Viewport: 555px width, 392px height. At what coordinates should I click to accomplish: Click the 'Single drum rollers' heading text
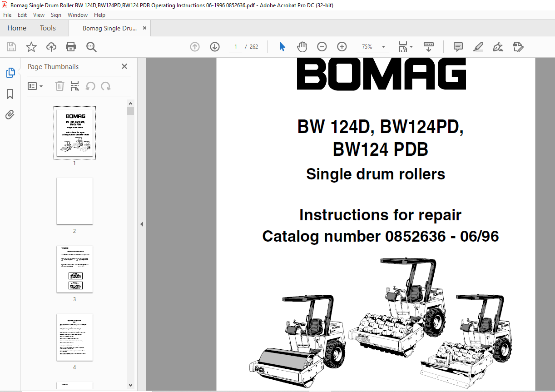(x=376, y=174)
